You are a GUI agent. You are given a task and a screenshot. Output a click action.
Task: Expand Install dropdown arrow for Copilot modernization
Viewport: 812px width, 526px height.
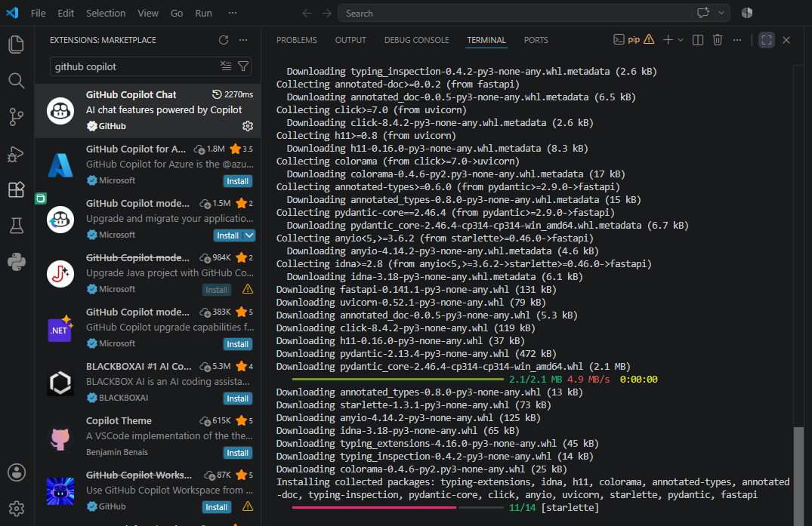(249, 235)
